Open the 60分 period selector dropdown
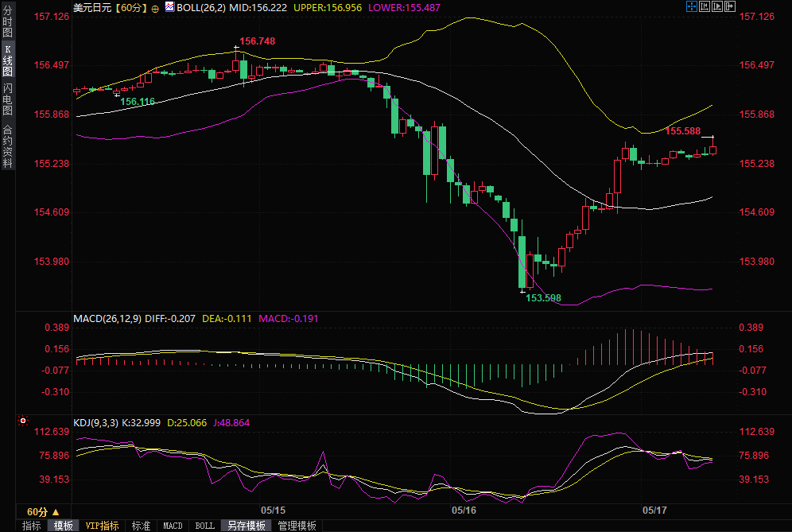 tap(43, 511)
